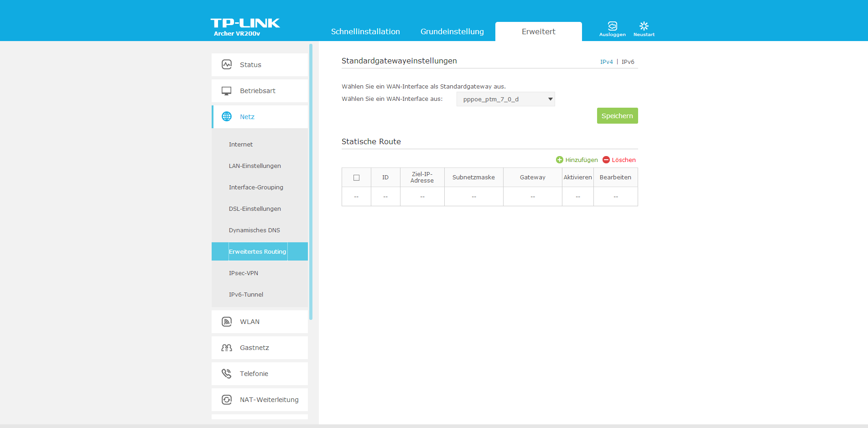The width and height of the screenshot is (868, 428).
Task: Switch to the IPv6 view link
Action: point(628,62)
